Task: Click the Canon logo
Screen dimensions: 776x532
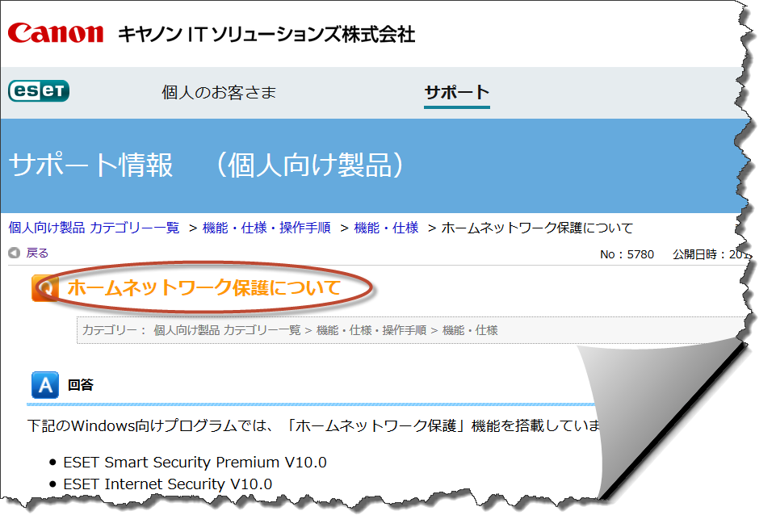Action: click(x=56, y=33)
